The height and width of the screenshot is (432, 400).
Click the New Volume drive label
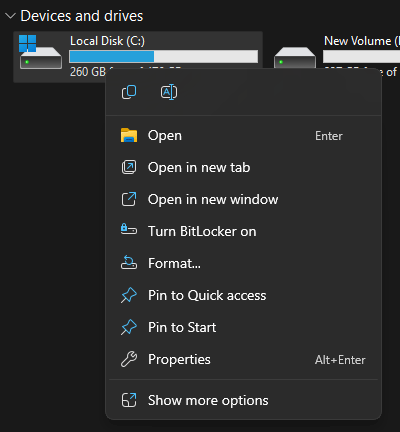tap(362, 41)
